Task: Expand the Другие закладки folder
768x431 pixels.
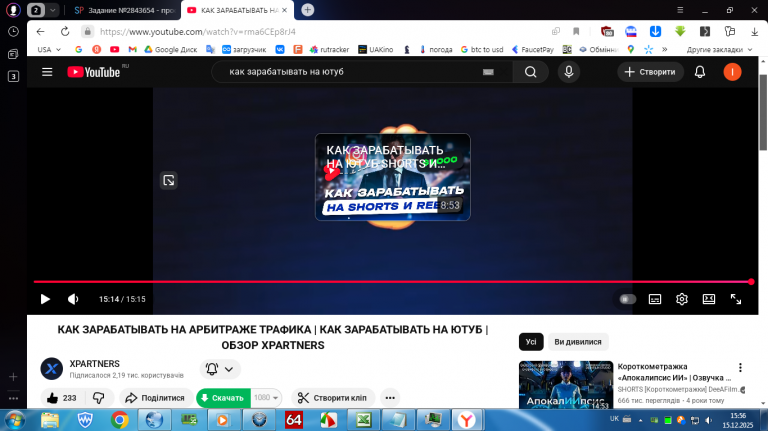Action: point(719,49)
